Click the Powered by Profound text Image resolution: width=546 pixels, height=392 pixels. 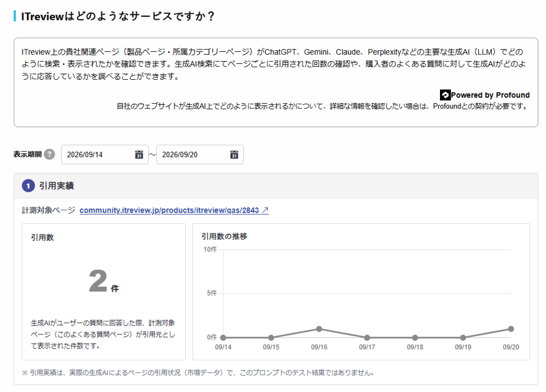click(490, 95)
